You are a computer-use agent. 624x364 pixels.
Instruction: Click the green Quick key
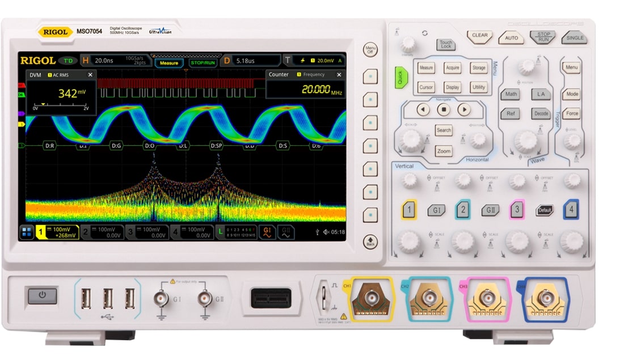point(400,77)
